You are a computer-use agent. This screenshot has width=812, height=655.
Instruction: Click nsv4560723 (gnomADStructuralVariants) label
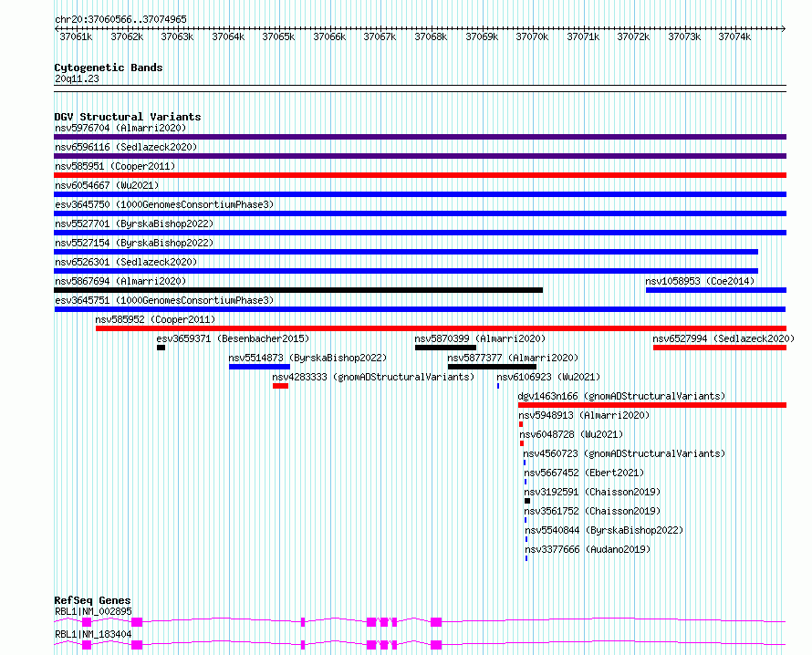(624, 453)
